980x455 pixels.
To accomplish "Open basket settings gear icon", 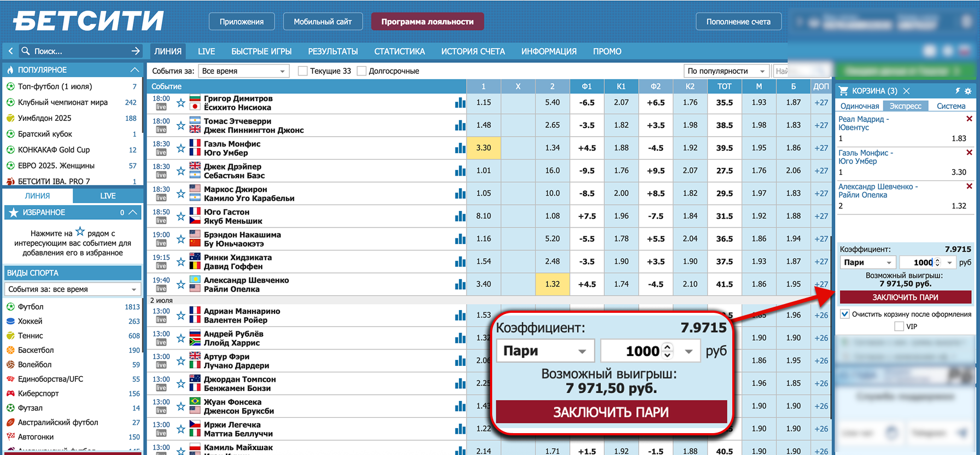I will 968,91.
